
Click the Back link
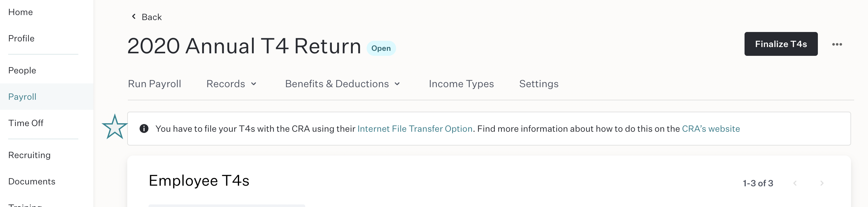point(151,17)
